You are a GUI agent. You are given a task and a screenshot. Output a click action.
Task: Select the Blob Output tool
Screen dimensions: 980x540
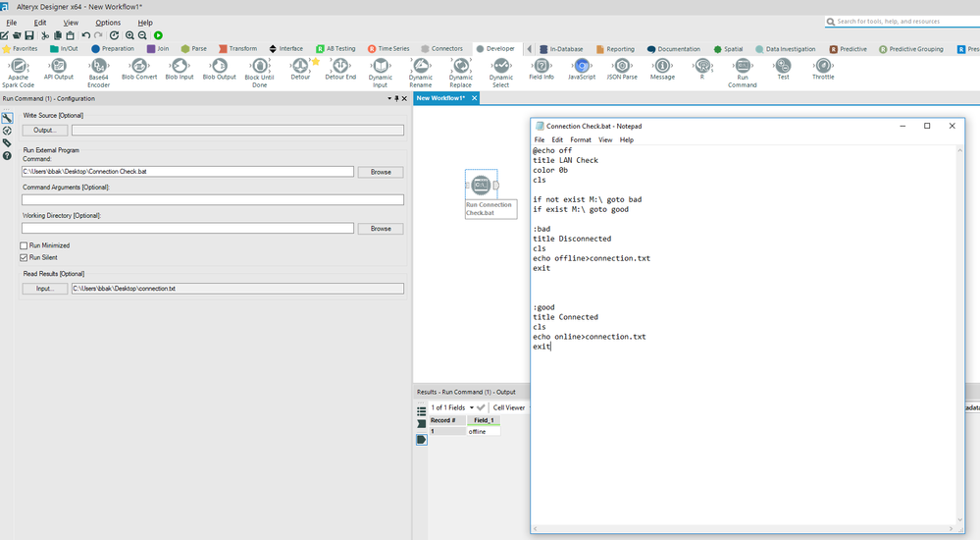tap(220, 70)
